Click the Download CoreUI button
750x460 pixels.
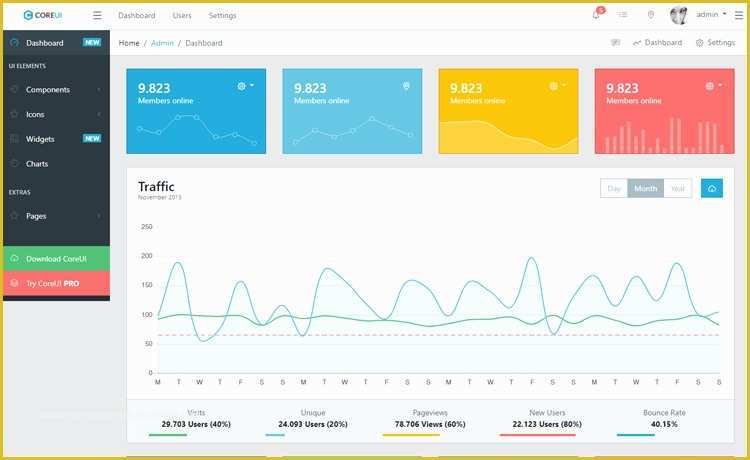[x=56, y=259]
